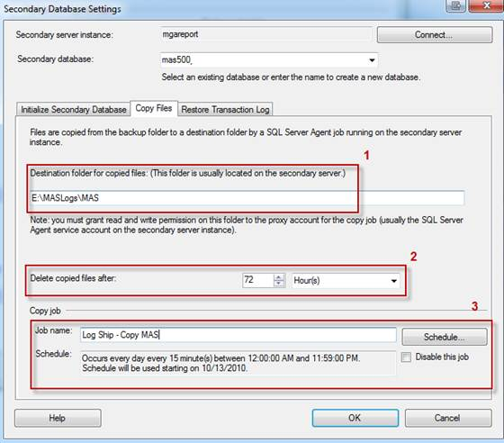
Task: Click the destination folder path field
Action: click(247, 198)
